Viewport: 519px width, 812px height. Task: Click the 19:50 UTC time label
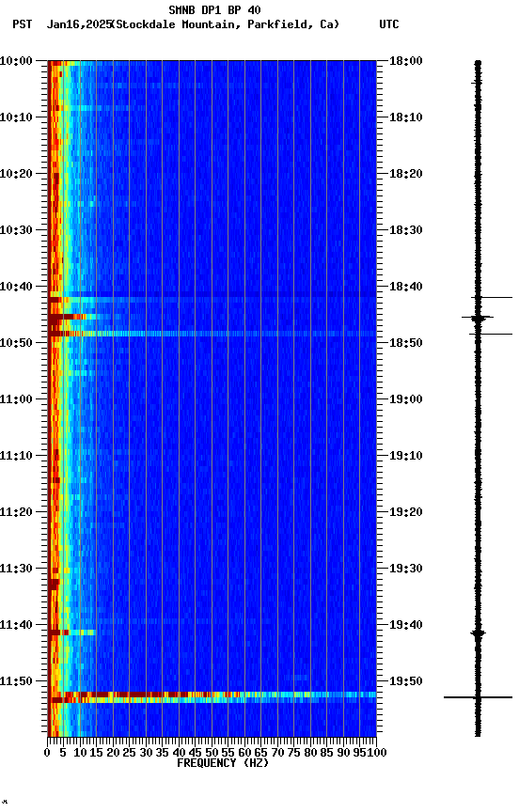(405, 682)
